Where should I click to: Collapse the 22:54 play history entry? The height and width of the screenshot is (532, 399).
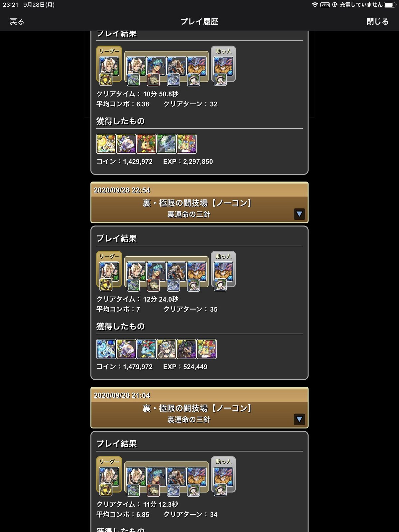click(x=299, y=214)
